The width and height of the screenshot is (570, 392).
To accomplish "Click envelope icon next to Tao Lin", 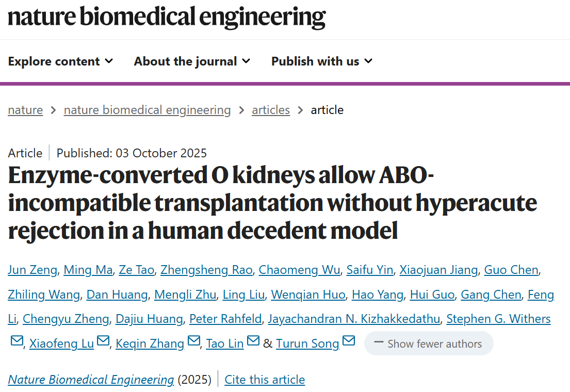I will tap(253, 341).
